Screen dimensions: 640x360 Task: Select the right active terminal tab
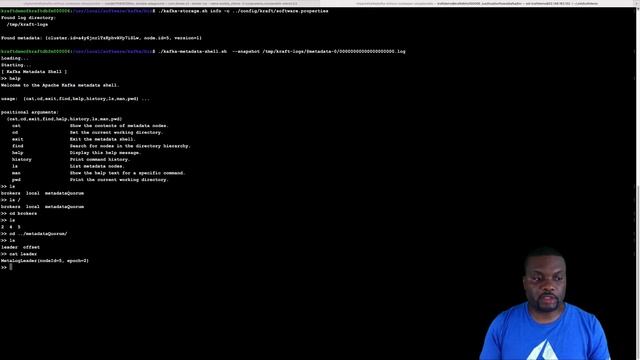[477, 3]
